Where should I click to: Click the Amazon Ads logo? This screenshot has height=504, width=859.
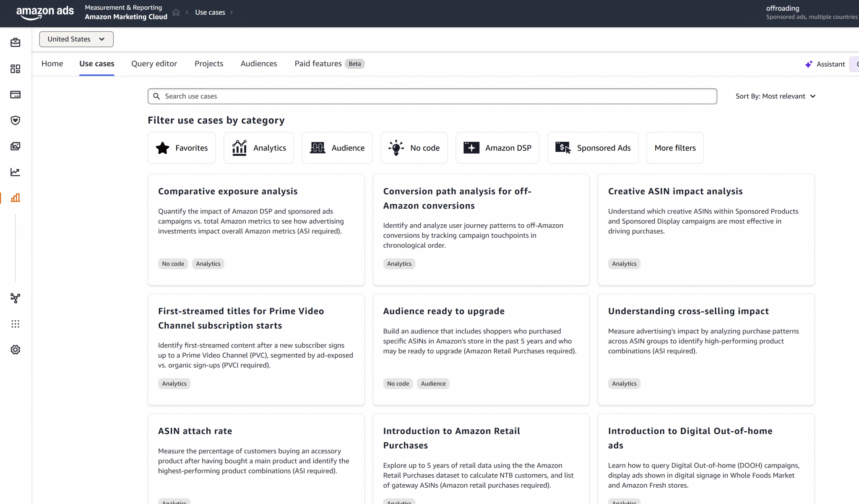(x=45, y=13)
